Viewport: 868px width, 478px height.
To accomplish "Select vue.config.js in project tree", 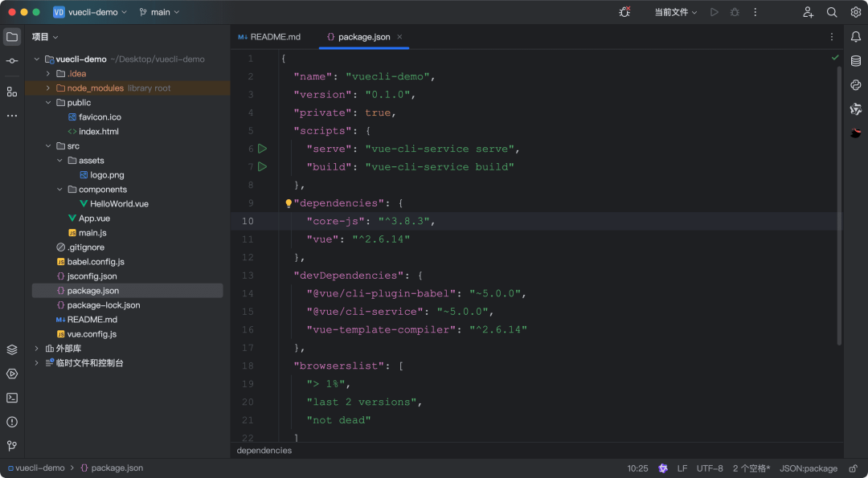I will pos(92,334).
